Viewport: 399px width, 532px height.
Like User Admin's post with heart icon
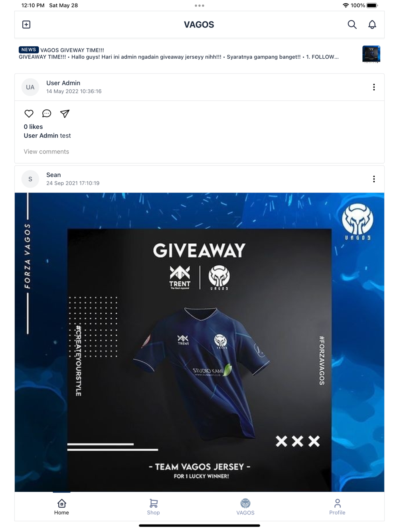(29, 114)
